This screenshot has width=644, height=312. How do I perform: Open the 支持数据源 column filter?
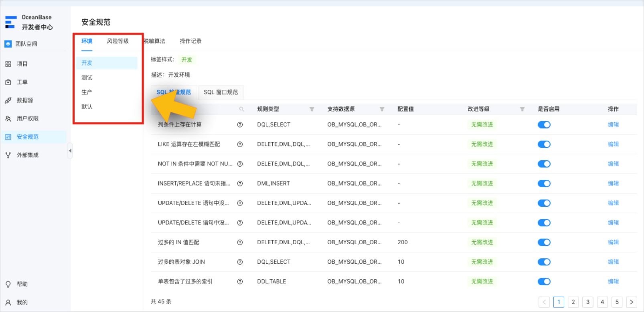pos(382,109)
